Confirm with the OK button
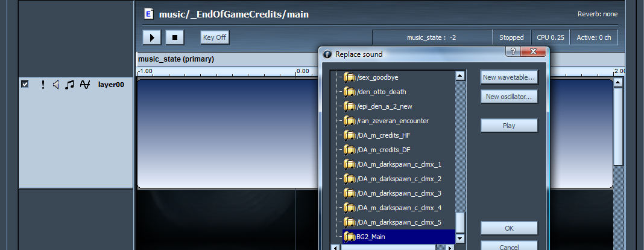This screenshot has height=250, width=644. 509,228
